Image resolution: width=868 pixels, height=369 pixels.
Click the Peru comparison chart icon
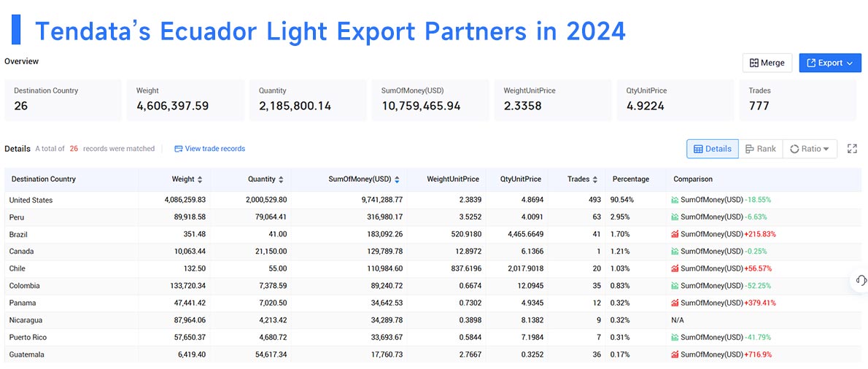tap(675, 217)
